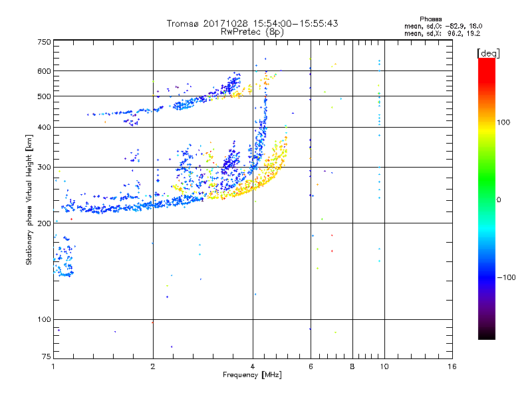Click the '1' frequency axis tick label

[53, 366]
